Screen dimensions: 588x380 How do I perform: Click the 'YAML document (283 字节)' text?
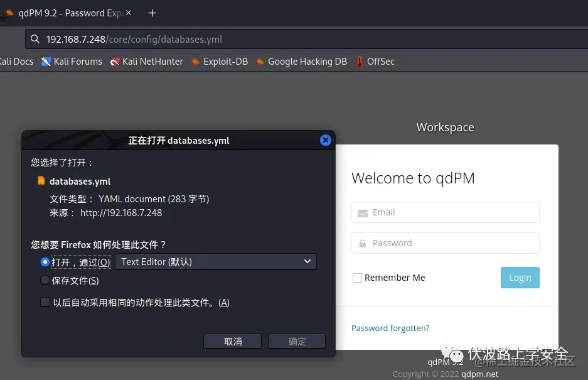coord(154,199)
